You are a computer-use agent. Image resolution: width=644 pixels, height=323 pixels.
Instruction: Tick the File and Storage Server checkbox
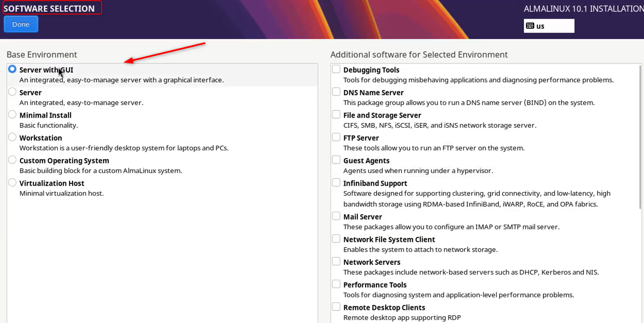coord(336,115)
